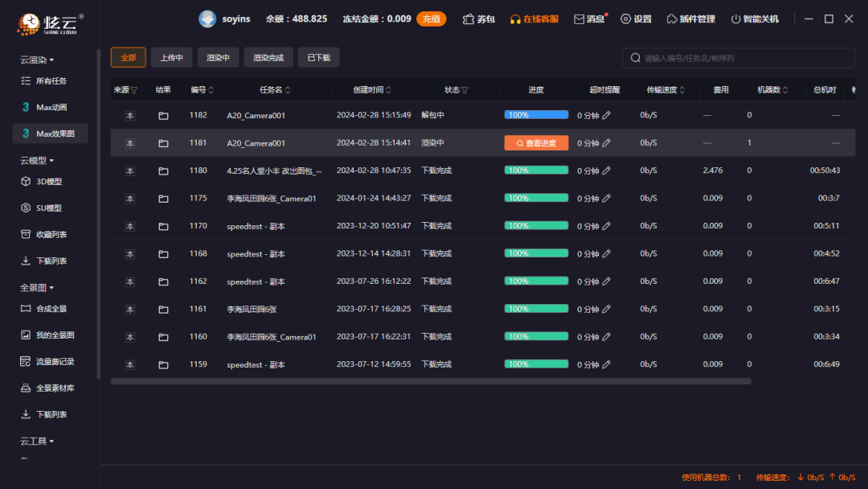
Task: Open the 劵包 coupon wallet icon
Action: [469, 19]
